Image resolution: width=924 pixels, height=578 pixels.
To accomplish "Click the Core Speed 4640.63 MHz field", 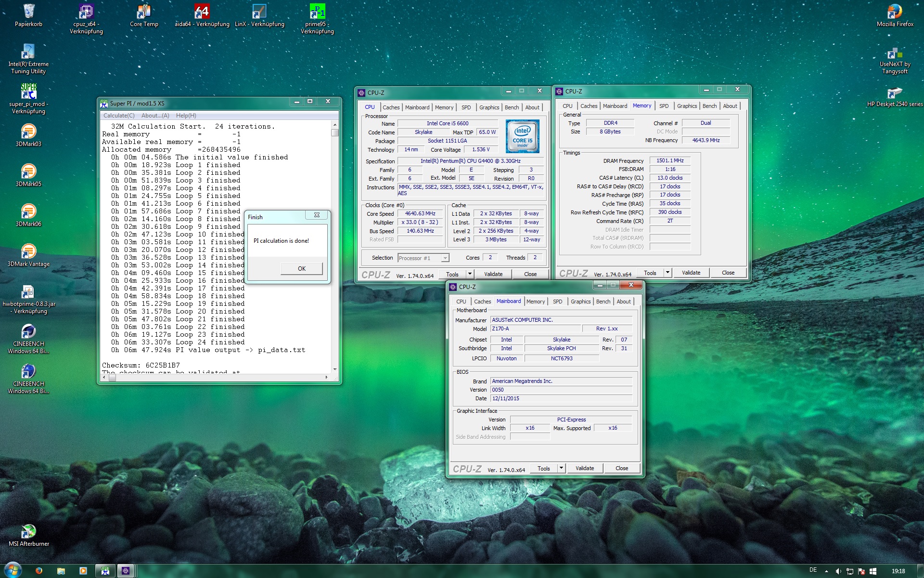I will 420,213.
